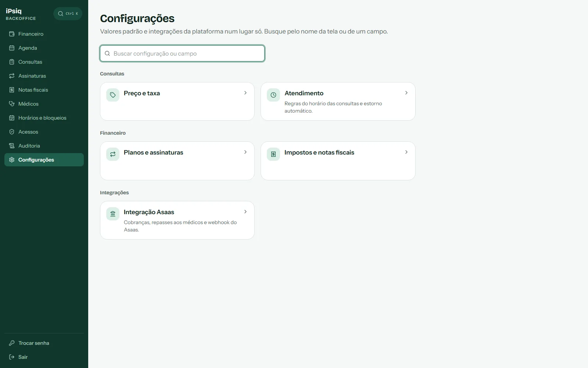This screenshot has width=588, height=368.
Task: Click the Assinaturas repeat-arrows icon in sidebar
Action: pyautogui.click(x=12, y=76)
